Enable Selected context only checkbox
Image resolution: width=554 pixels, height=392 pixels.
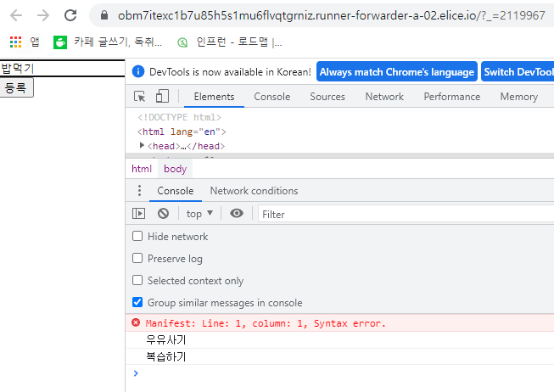pos(137,280)
